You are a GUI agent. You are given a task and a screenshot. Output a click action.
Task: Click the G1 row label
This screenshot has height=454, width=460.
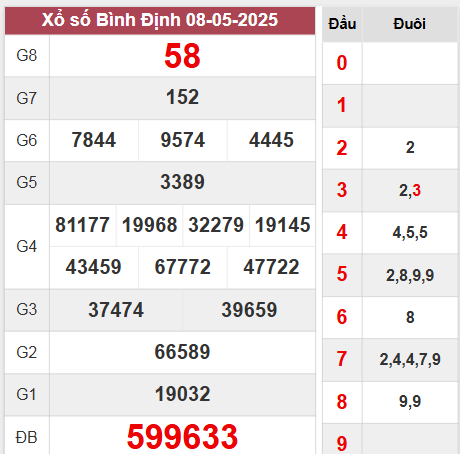point(27,395)
